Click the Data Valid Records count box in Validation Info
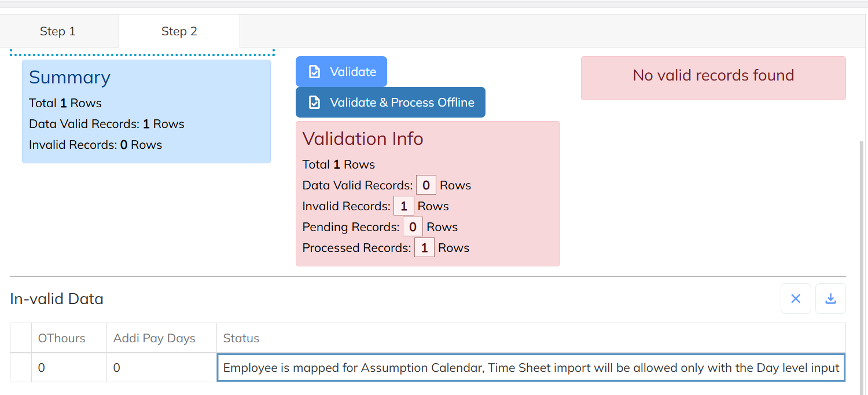The width and height of the screenshot is (868, 395). [x=426, y=185]
